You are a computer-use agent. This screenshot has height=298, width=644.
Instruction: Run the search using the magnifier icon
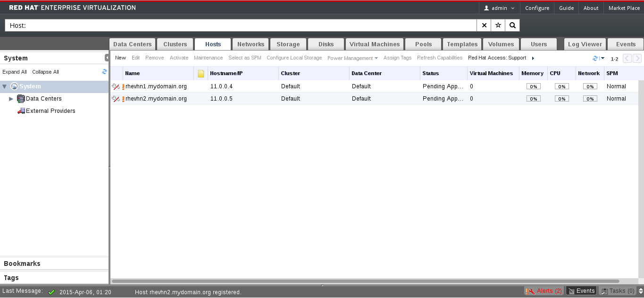[x=512, y=25]
